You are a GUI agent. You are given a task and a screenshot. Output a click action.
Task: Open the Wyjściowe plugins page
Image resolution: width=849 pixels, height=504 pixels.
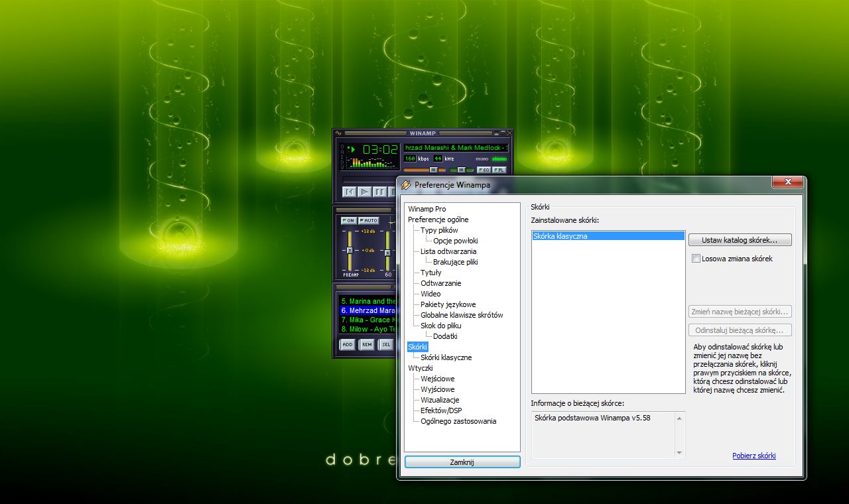click(x=438, y=389)
